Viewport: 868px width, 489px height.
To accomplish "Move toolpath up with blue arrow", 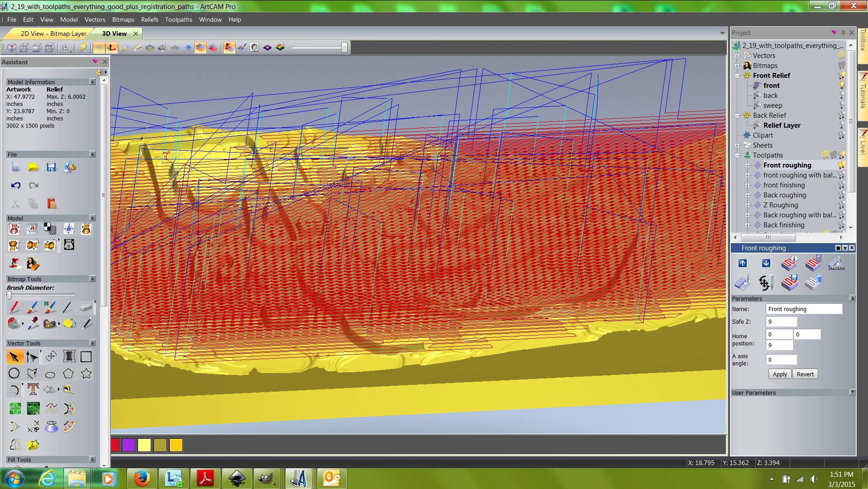I will pyautogui.click(x=742, y=263).
